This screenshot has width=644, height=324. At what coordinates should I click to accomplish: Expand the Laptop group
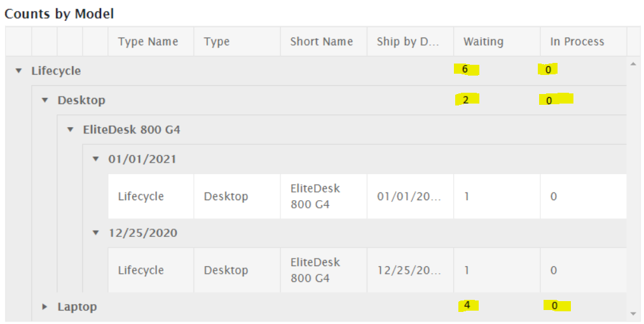pos(45,307)
